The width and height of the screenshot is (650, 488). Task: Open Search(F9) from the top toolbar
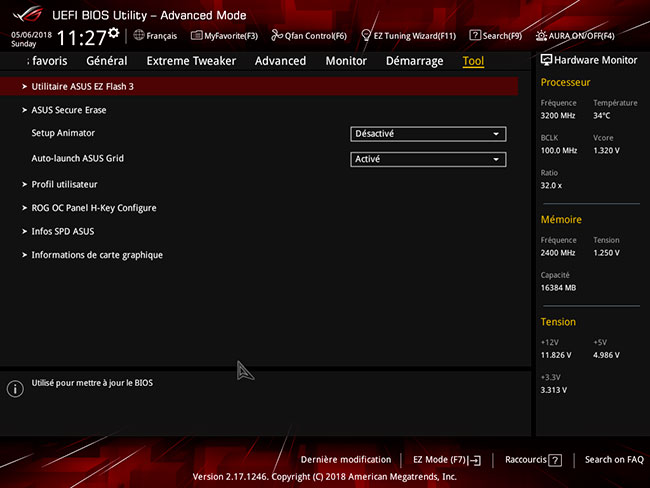point(475,36)
